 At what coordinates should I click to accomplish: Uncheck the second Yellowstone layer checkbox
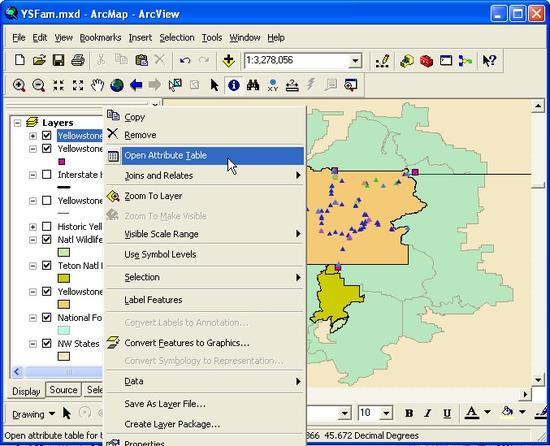tap(47, 148)
